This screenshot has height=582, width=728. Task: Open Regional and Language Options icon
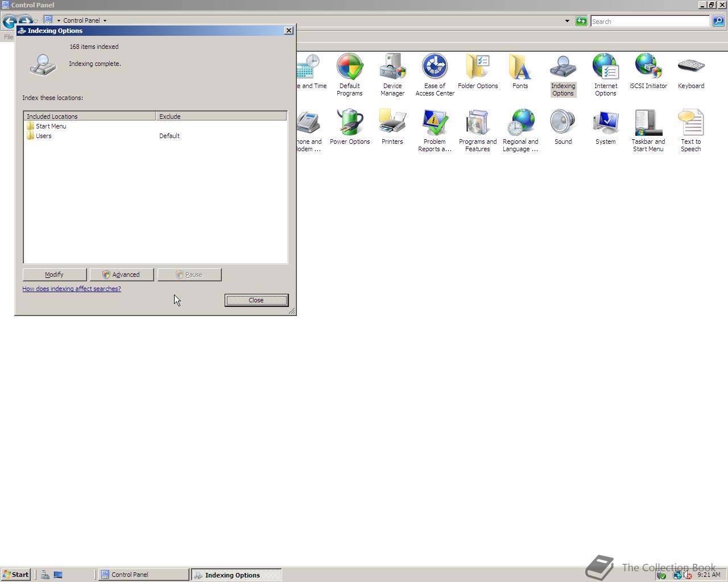point(520,130)
